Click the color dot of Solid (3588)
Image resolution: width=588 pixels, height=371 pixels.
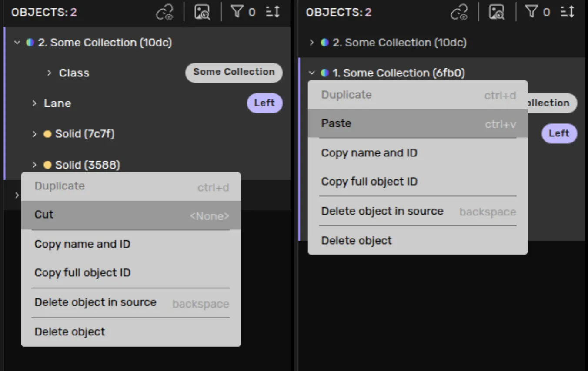(x=47, y=165)
